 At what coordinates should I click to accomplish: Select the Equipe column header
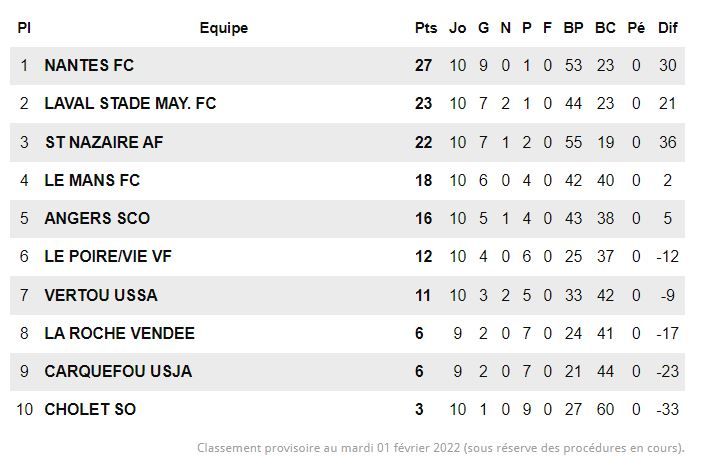[224, 28]
